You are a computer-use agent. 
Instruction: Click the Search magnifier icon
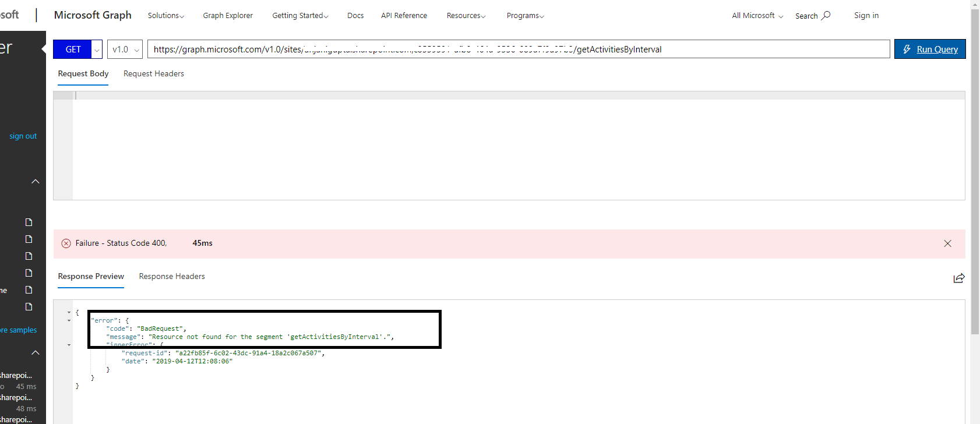click(x=826, y=15)
